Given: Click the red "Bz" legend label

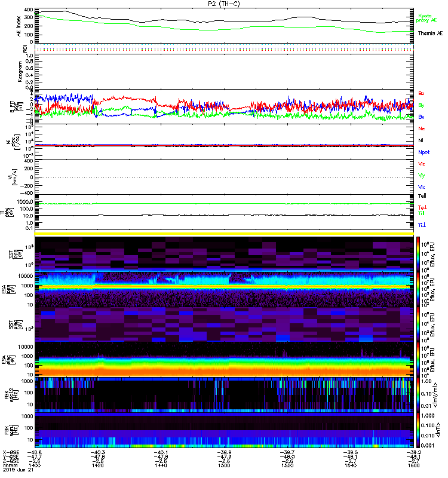Looking at the screenshot, I should (421, 93).
